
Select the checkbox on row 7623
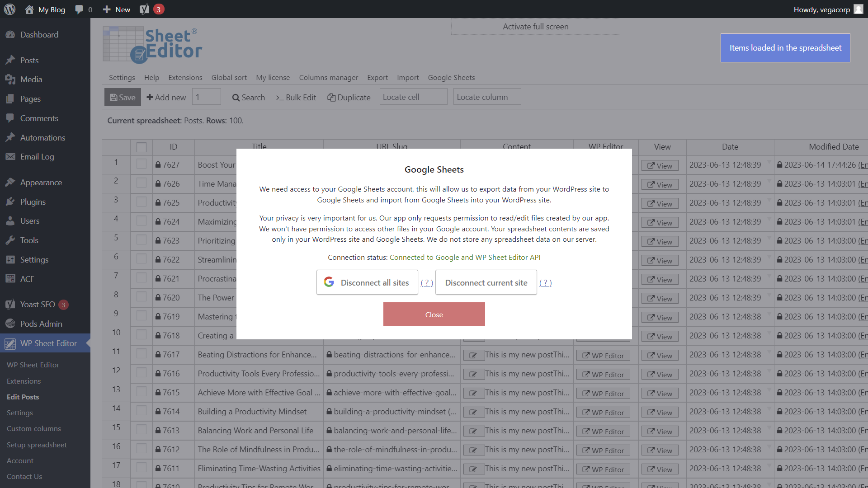click(x=141, y=240)
